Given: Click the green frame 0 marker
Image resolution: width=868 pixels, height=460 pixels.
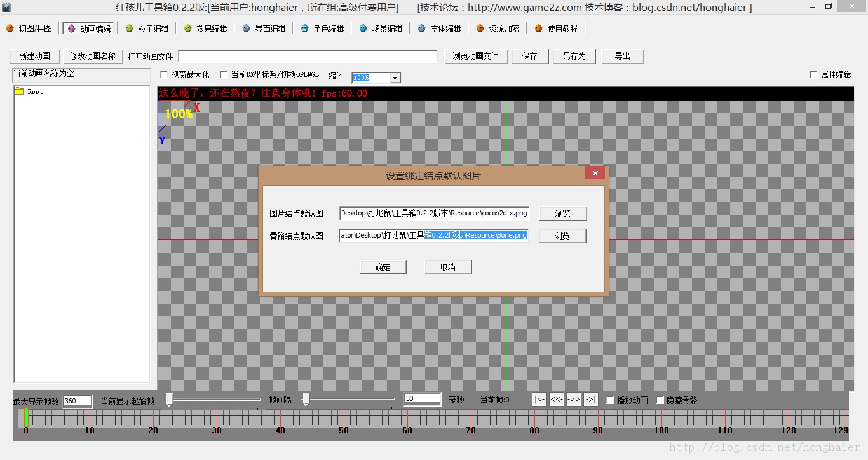Looking at the screenshot, I should pyautogui.click(x=26, y=417).
